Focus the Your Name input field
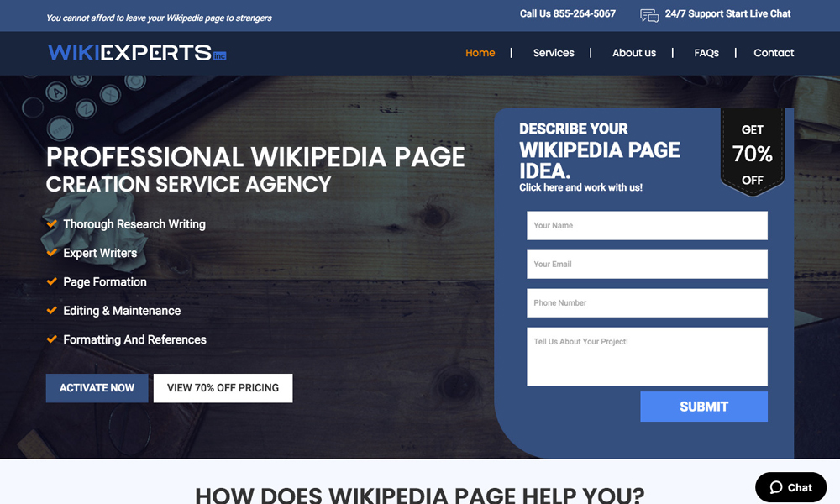840x504 pixels. tap(647, 225)
